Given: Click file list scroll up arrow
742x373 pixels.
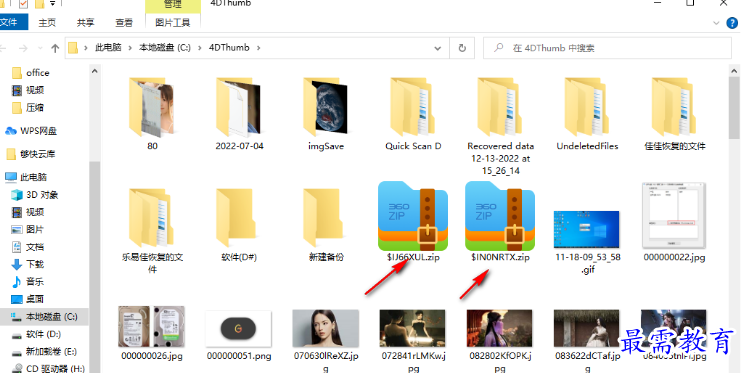Looking at the screenshot, I should (734, 71).
